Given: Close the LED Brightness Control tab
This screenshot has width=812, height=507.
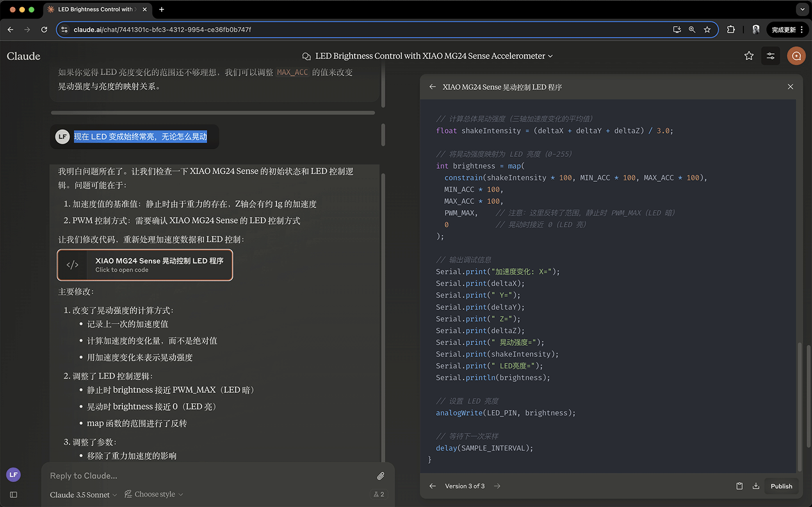Looking at the screenshot, I should [145, 9].
